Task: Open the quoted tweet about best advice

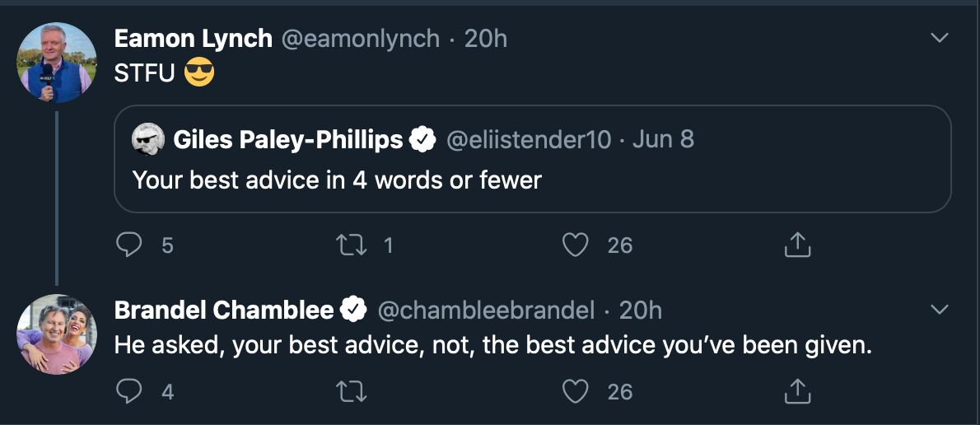Action: coord(533,159)
